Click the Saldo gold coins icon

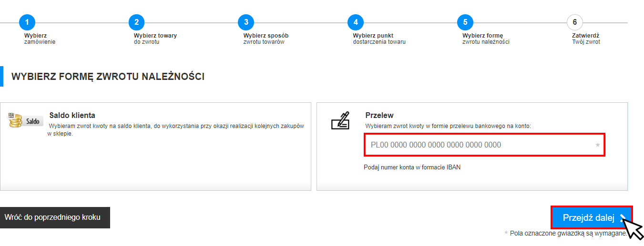point(26,120)
